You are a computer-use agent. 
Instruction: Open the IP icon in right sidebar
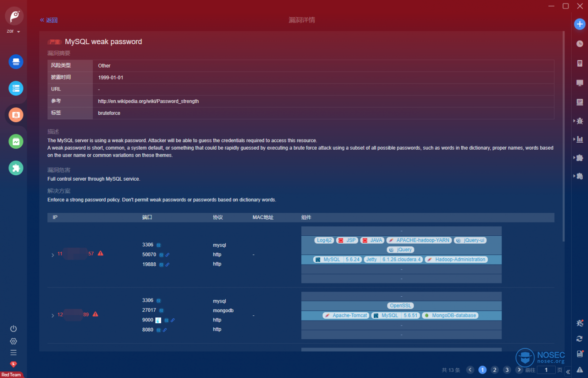pos(580,102)
